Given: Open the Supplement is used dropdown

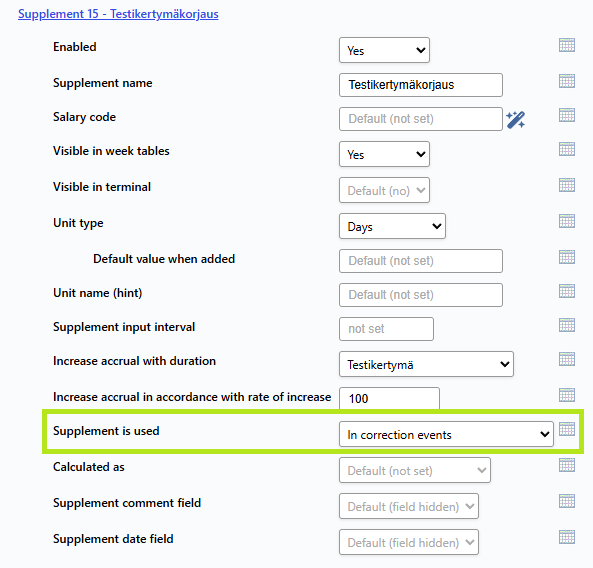Looking at the screenshot, I should pyautogui.click(x=446, y=434).
